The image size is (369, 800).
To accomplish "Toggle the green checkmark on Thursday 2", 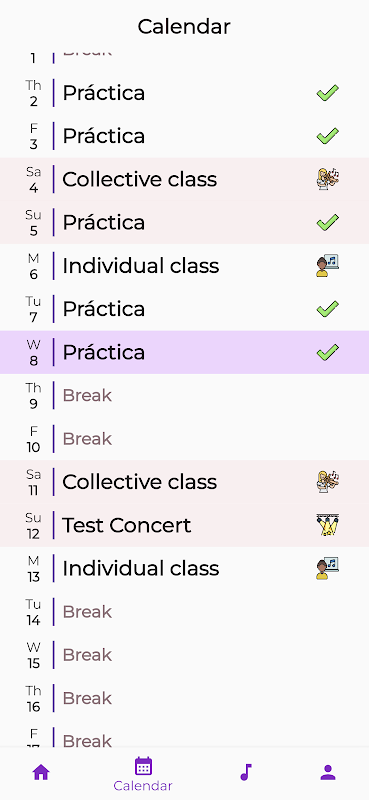I will 328,93.
